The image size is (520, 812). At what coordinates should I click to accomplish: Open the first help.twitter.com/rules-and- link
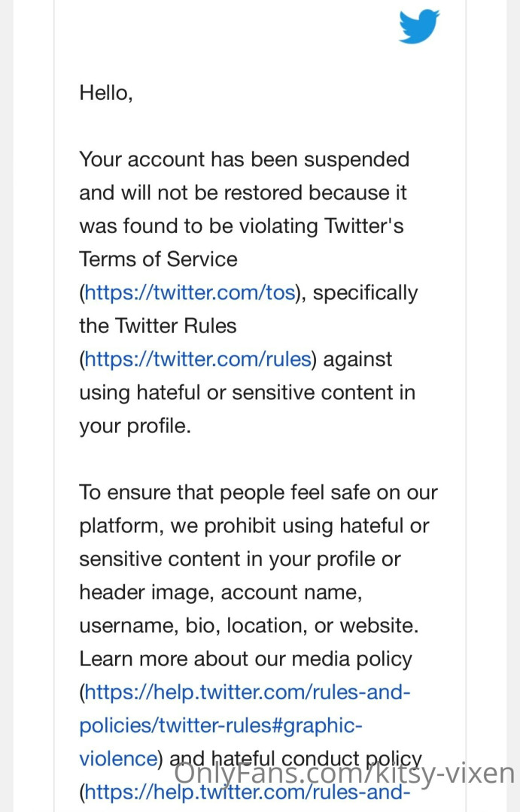(248, 692)
